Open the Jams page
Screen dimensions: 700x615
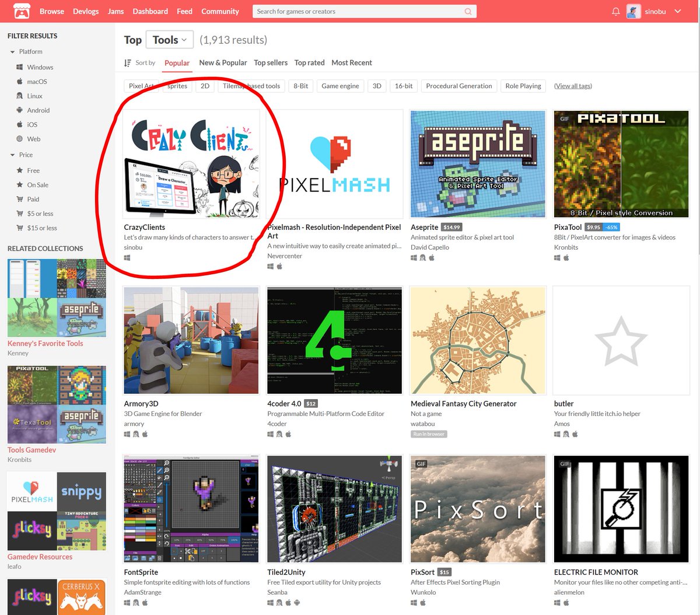point(116,11)
